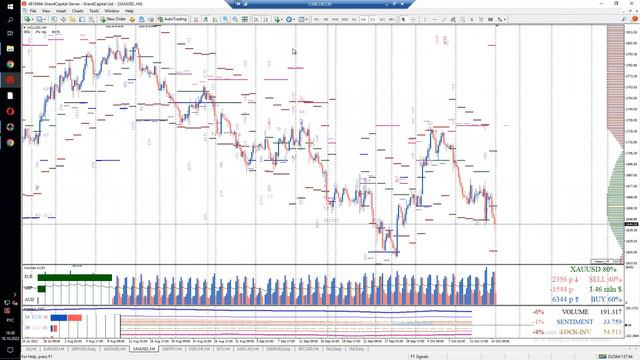Switch to the USDJPY,H4 chart tab
The height and width of the screenshot is (360, 640).
[x=172, y=349]
